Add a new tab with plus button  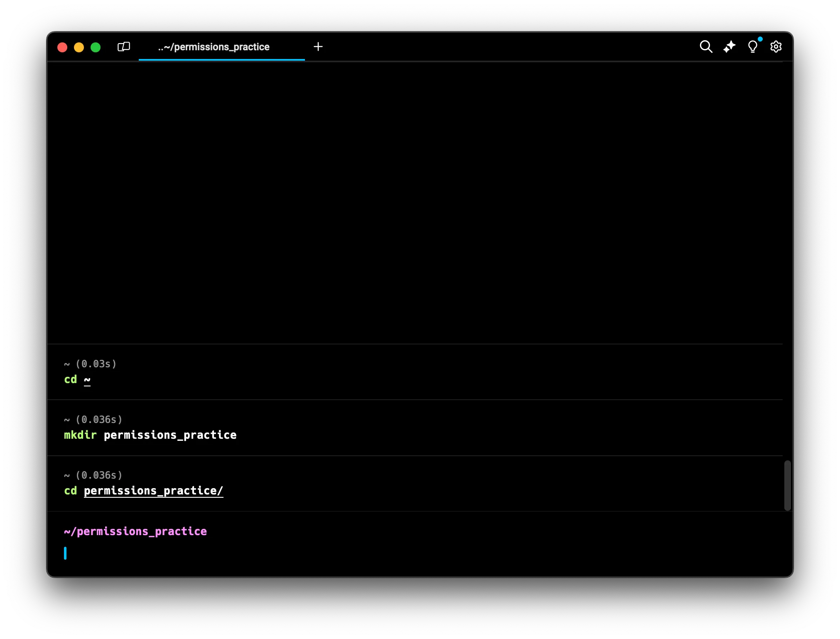(x=318, y=47)
